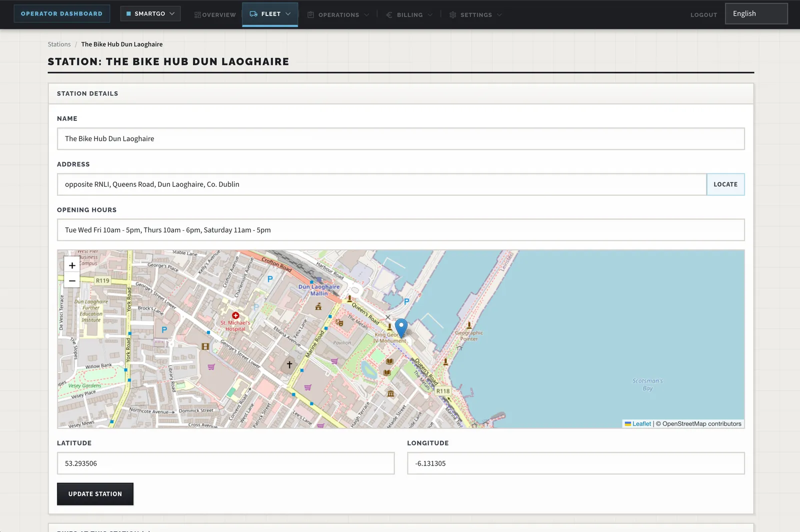
Task: Expand the Operations chevron arrow
Action: [x=366, y=15]
